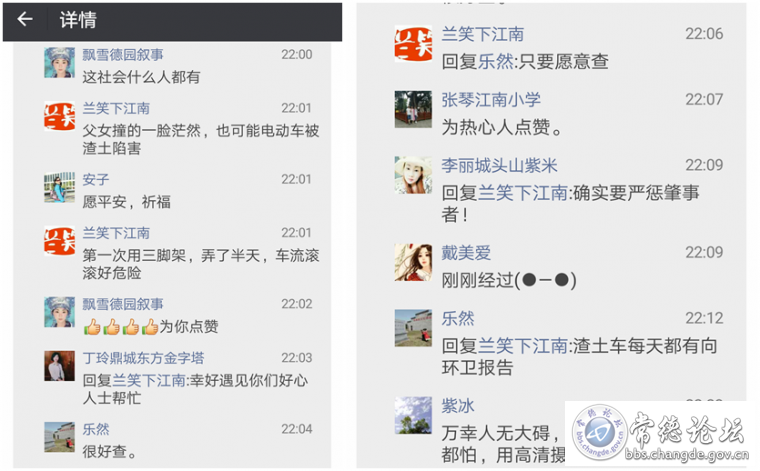Image resolution: width=760 pixels, height=471 pixels.
Task: Tap the red 兰笑 avatar at 22:06
Action: (x=413, y=44)
